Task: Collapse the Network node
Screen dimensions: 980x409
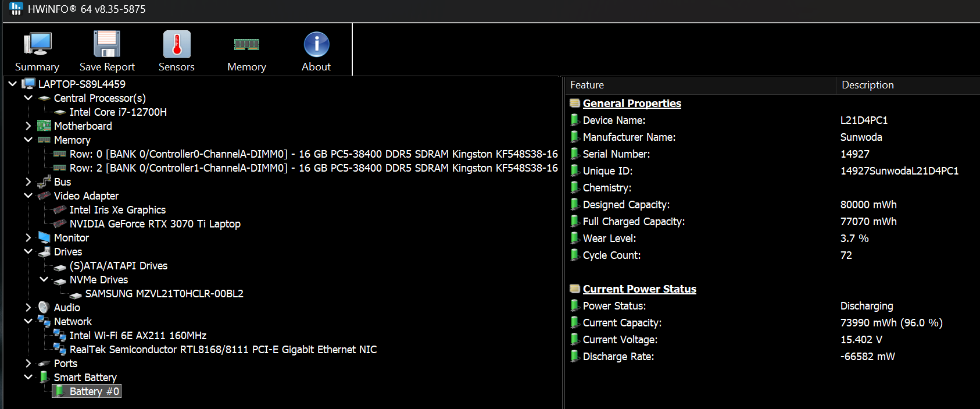Action: pos(28,321)
